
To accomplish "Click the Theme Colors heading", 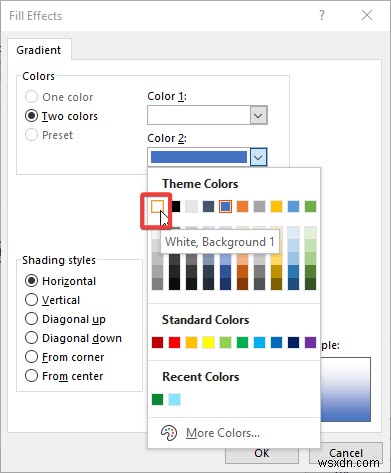I will (200, 184).
